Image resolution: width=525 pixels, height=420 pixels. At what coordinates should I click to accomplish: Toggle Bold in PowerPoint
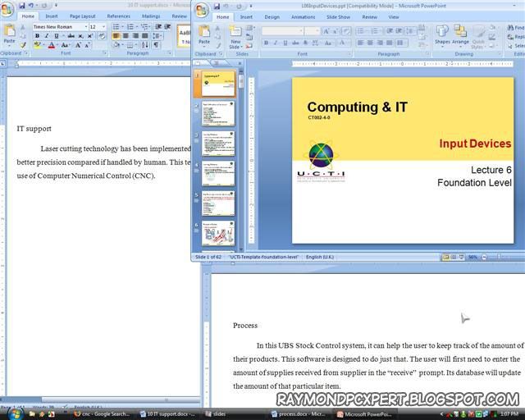(x=266, y=43)
